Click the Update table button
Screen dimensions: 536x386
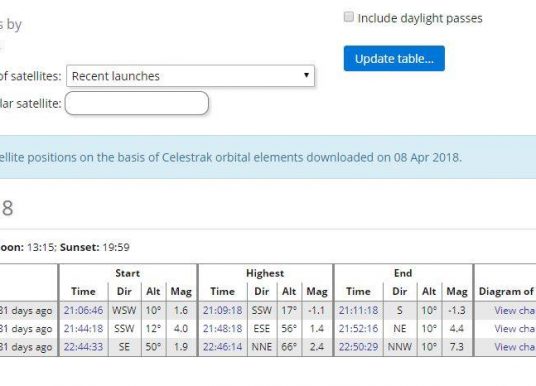point(394,58)
